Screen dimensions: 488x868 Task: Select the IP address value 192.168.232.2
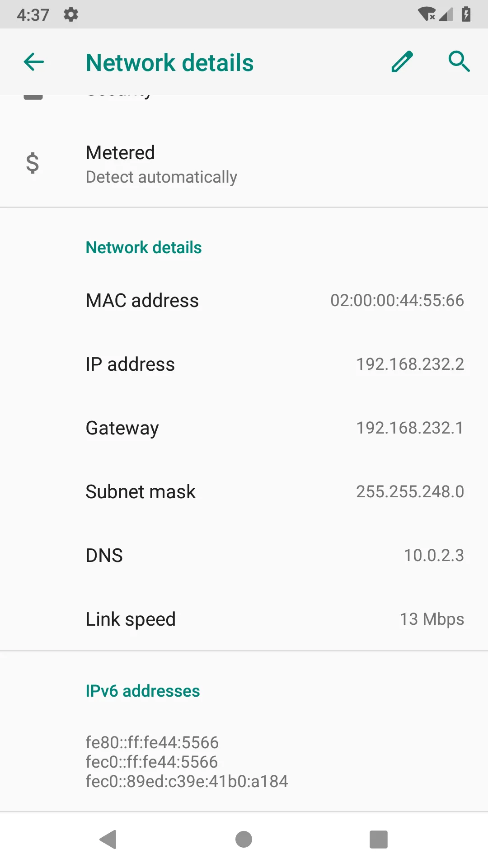pyautogui.click(x=410, y=364)
